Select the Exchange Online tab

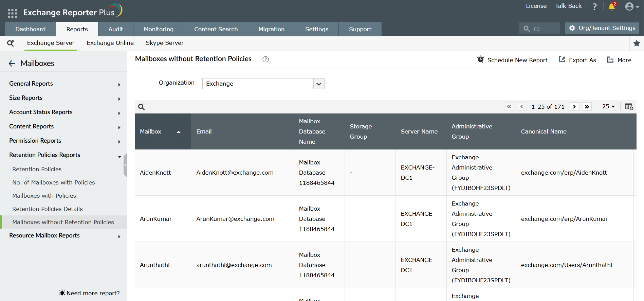click(110, 43)
